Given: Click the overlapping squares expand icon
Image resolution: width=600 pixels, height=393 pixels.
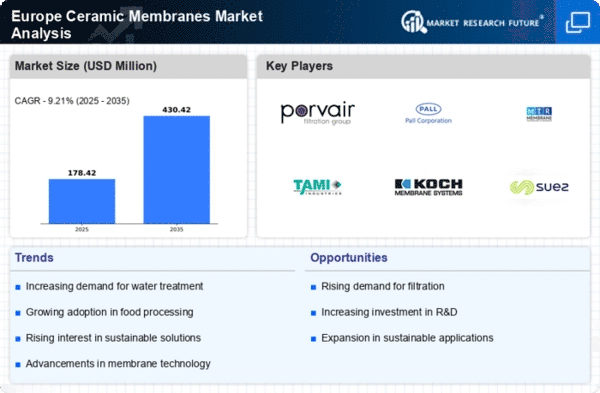Looking at the screenshot, I should click(x=578, y=22).
